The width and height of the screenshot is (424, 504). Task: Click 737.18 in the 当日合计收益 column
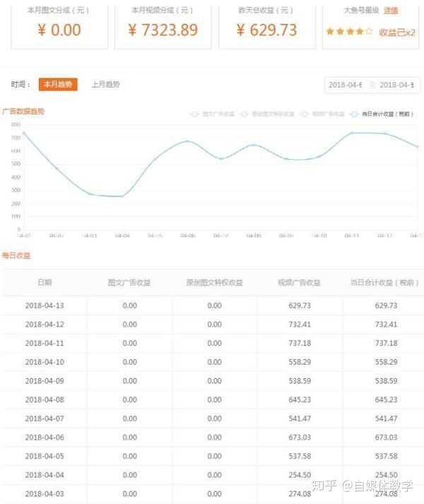[386, 344]
